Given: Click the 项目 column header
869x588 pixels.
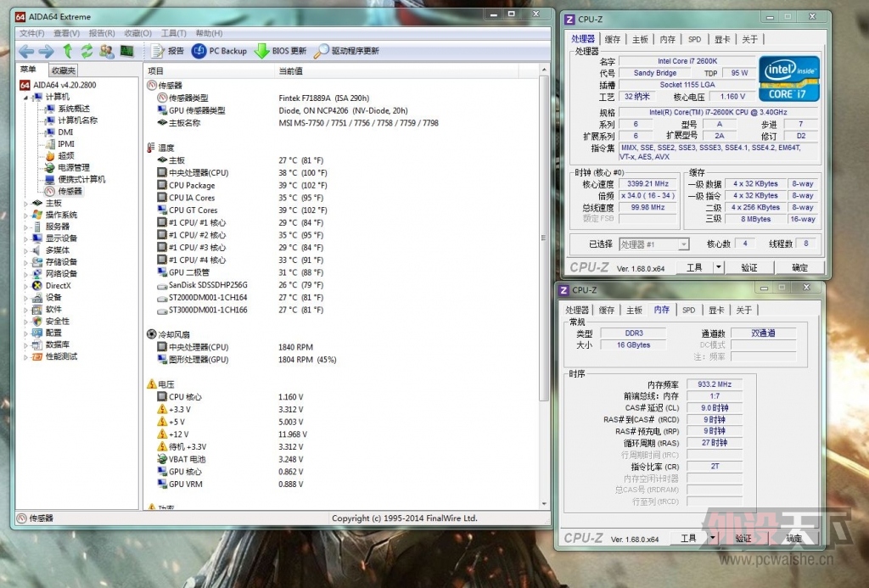Looking at the screenshot, I should (x=209, y=71).
